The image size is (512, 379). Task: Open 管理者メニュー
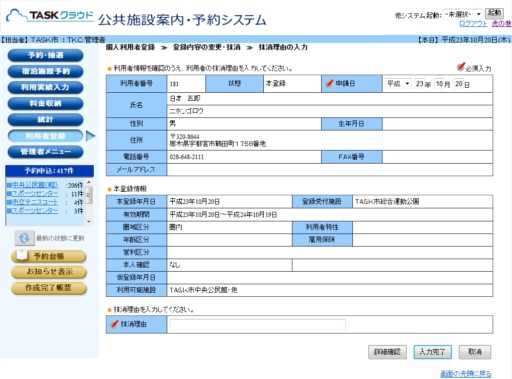45,152
